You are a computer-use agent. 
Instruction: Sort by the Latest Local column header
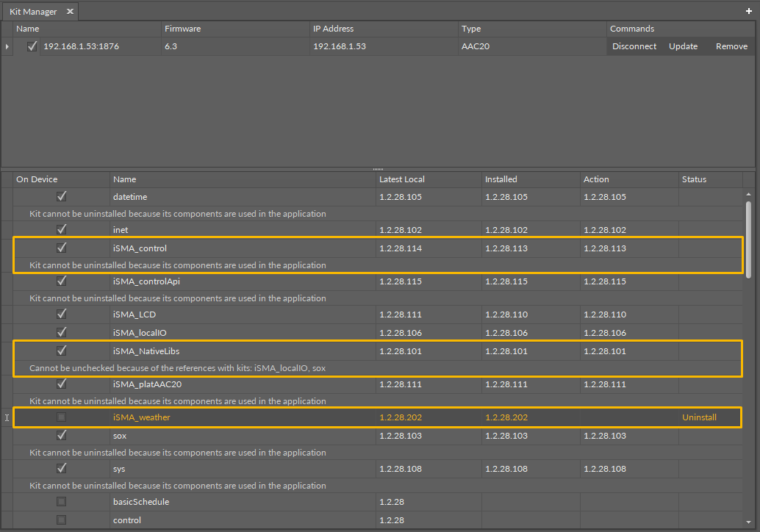coord(402,179)
